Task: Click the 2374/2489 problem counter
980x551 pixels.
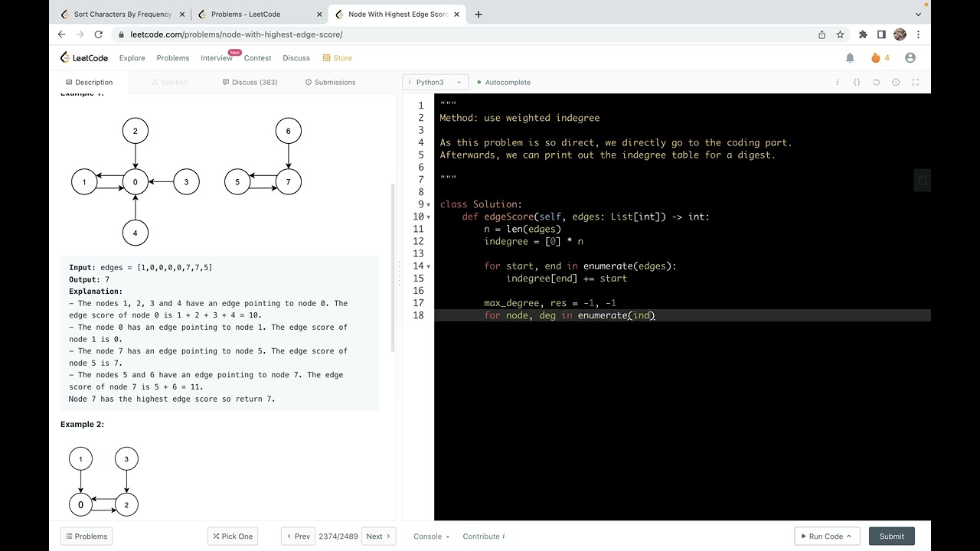Action: coord(338,536)
